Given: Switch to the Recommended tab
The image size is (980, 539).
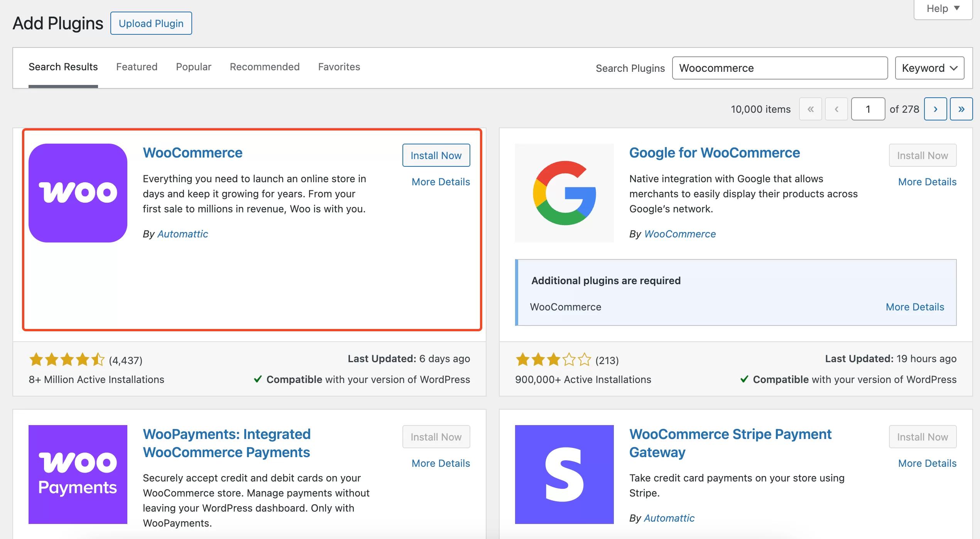Looking at the screenshot, I should 265,67.
